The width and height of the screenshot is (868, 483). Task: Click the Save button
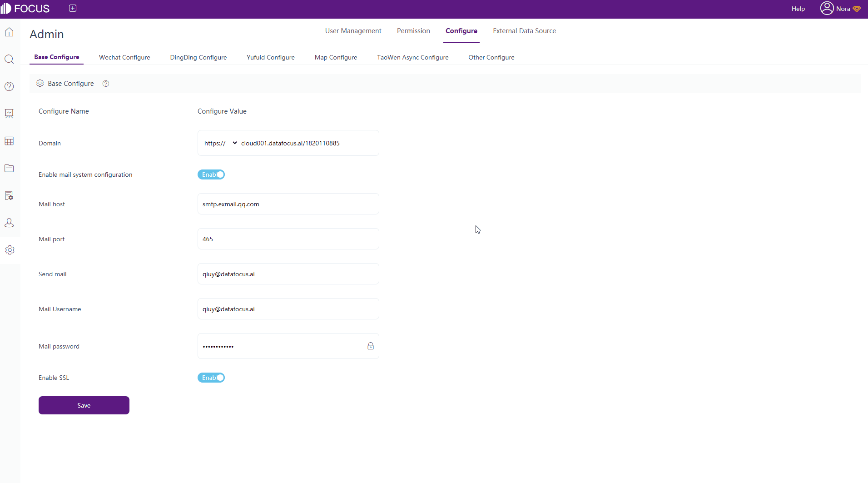click(x=84, y=405)
